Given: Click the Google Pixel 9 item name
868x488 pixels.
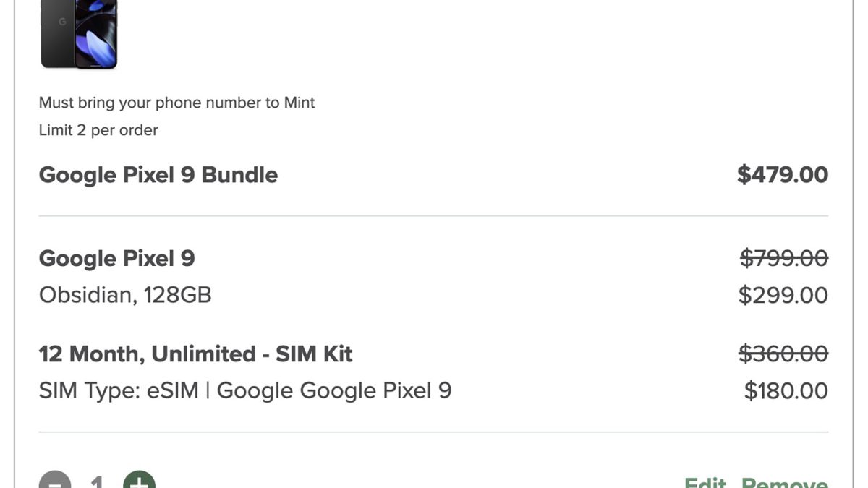Looking at the screenshot, I should pyautogui.click(x=116, y=258).
